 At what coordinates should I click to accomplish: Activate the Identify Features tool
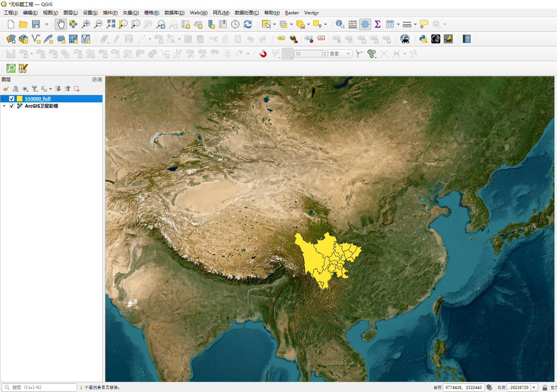[x=340, y=24]
